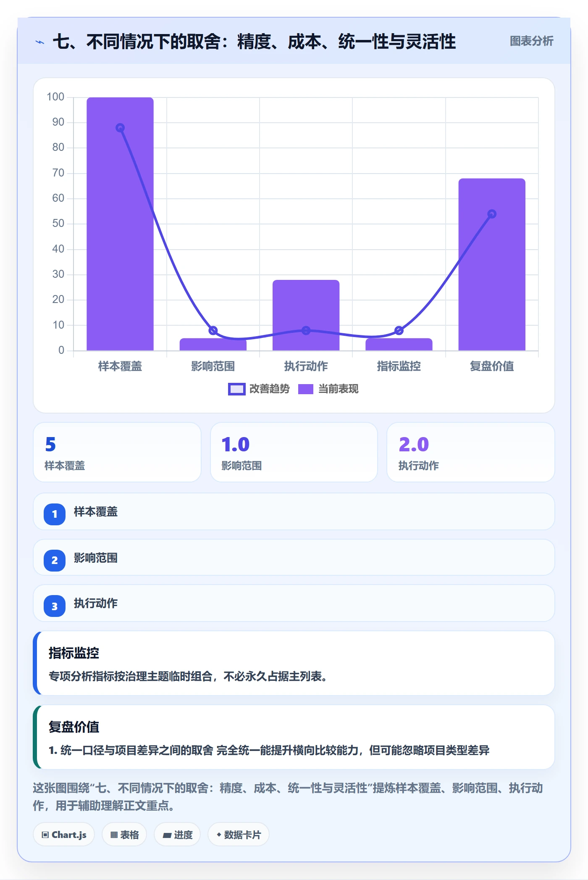Click the 改善趋势 legend color box
This screenshot has width=588, height=880.
click(236, 389)
